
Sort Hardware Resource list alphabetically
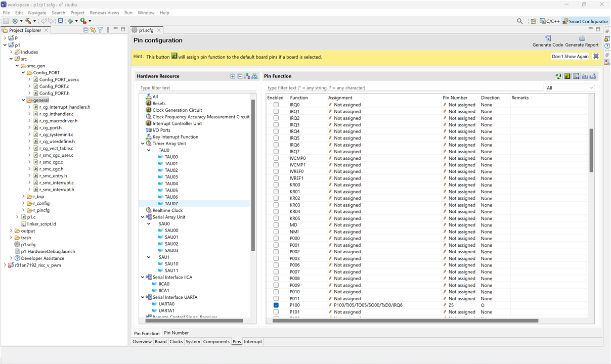[x=247, y=76]
